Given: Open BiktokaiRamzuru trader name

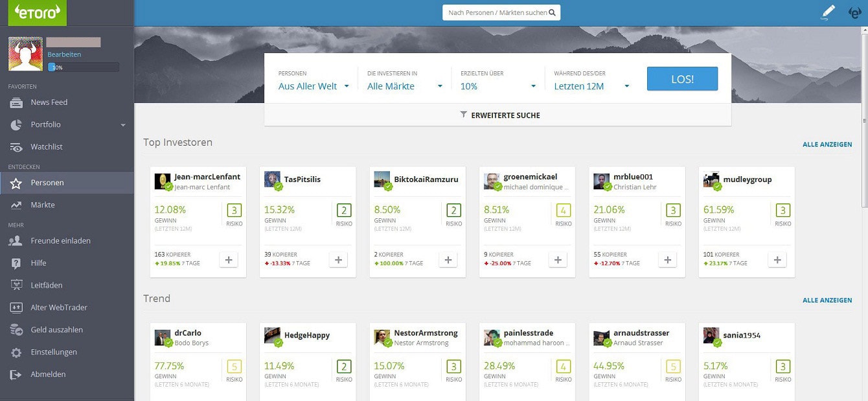Looking at the screenshot, I should pos(426,179).
